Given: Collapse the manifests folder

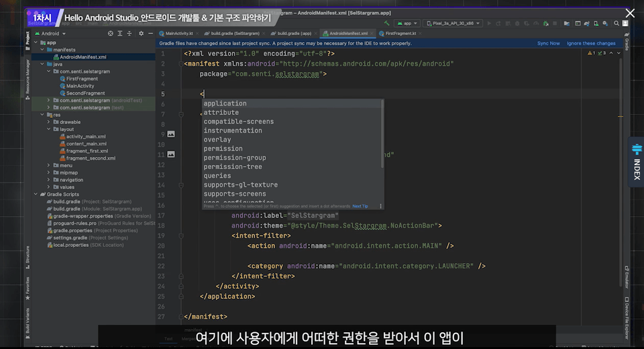Looking at the screenshot, I should pos(42,49).
